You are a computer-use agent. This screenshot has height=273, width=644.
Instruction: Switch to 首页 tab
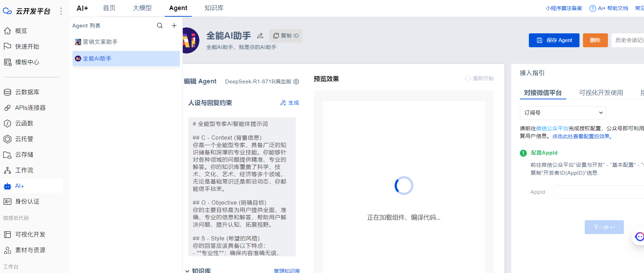click(x=109, y=8)
